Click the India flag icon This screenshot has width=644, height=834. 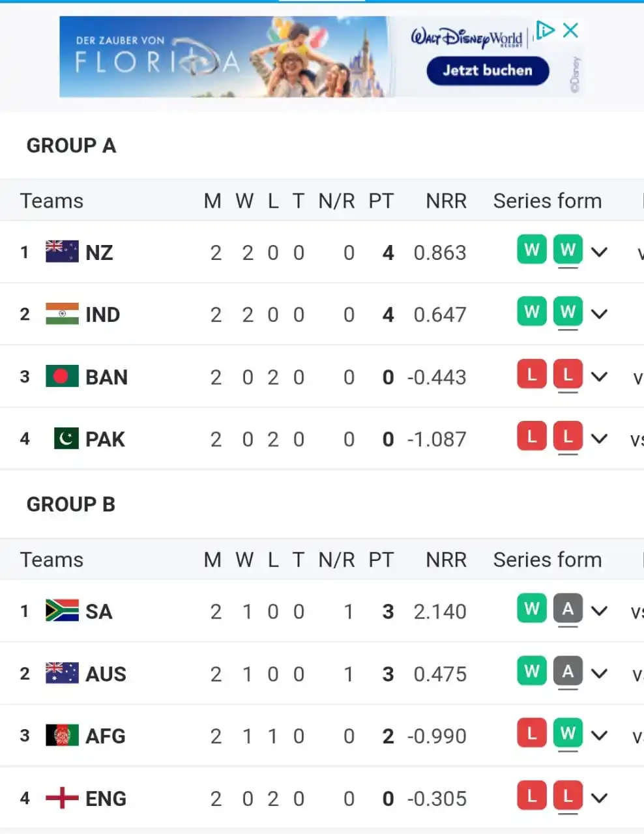pyautogui.click(x=62, y=314)
